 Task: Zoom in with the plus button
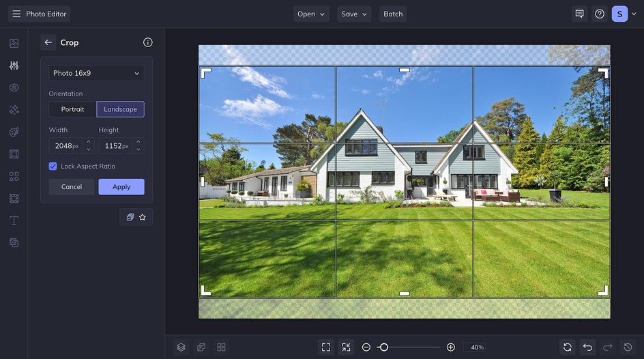[450, 347]
